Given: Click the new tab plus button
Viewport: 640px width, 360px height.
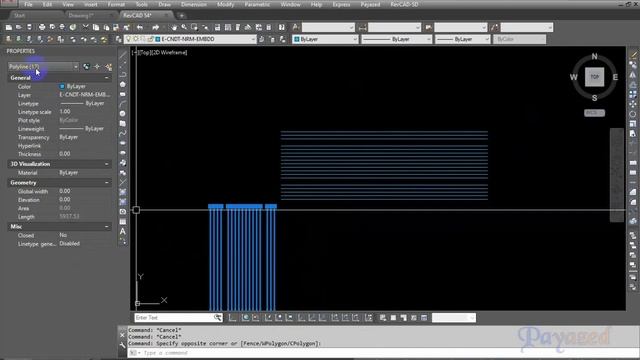Looking at the screenshot, I should 182,16.
